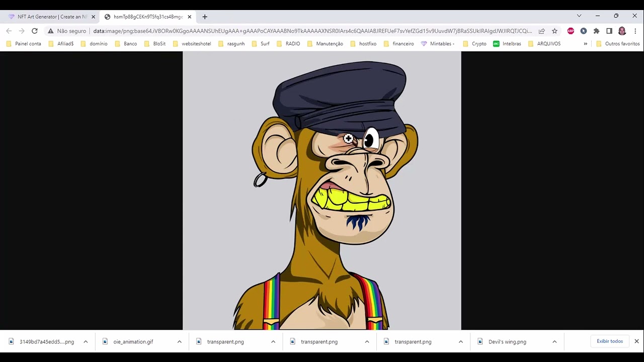Close the NFT Art Generator tab

93,17
